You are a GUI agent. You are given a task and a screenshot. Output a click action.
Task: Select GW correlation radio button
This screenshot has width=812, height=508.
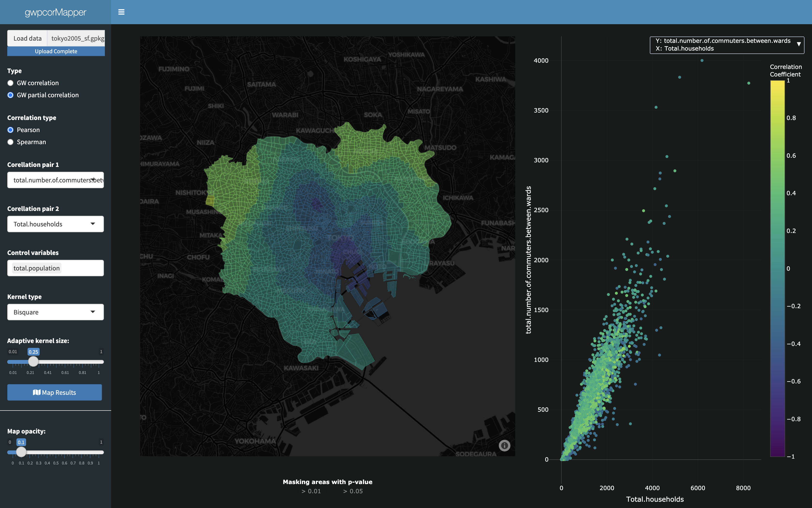click(10, 83)
